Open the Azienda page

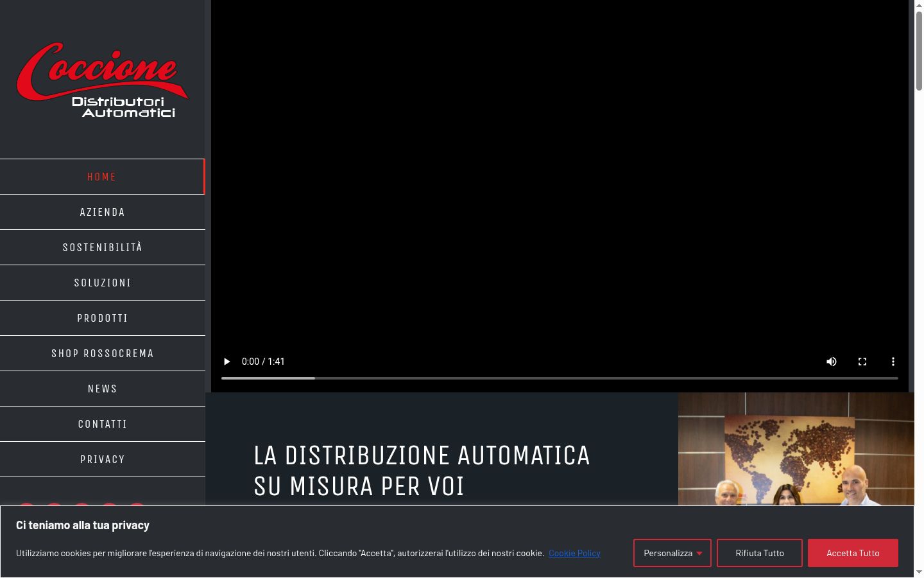(102, 212)
